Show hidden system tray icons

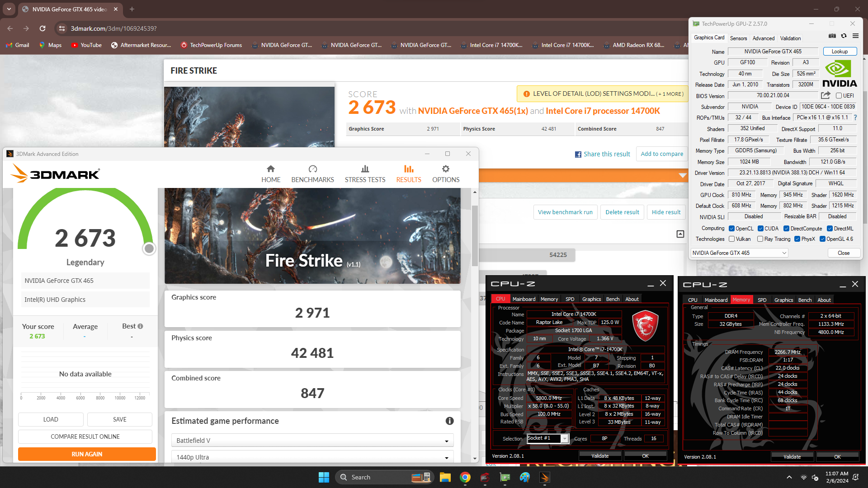pyautogui.click(x=789, y=477)
